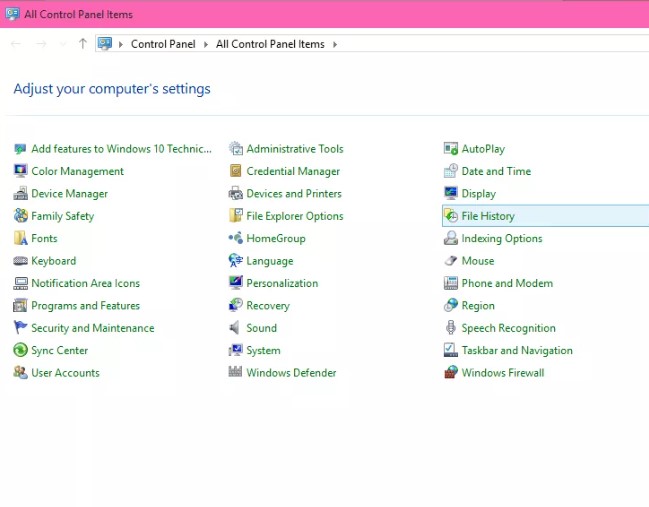Image resolution: width=649 pixels, height=507 pixels.
Task: Open the File Explorer Options folder icon
Action: click(236, 216)
